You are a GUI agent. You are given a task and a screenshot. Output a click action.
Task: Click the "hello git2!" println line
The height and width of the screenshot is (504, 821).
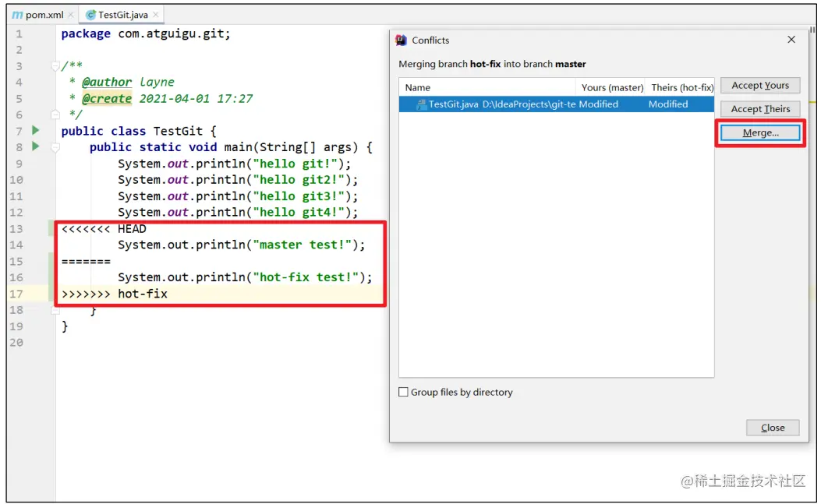(x=238, y=180)
